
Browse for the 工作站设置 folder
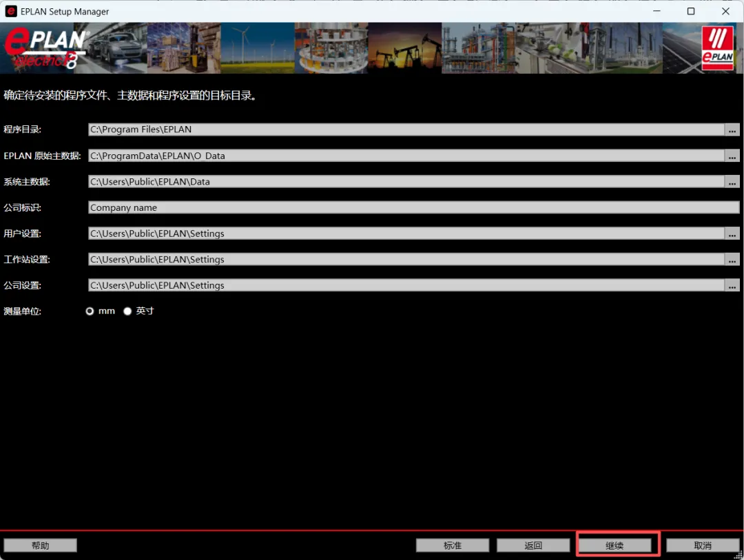point(732,260)
